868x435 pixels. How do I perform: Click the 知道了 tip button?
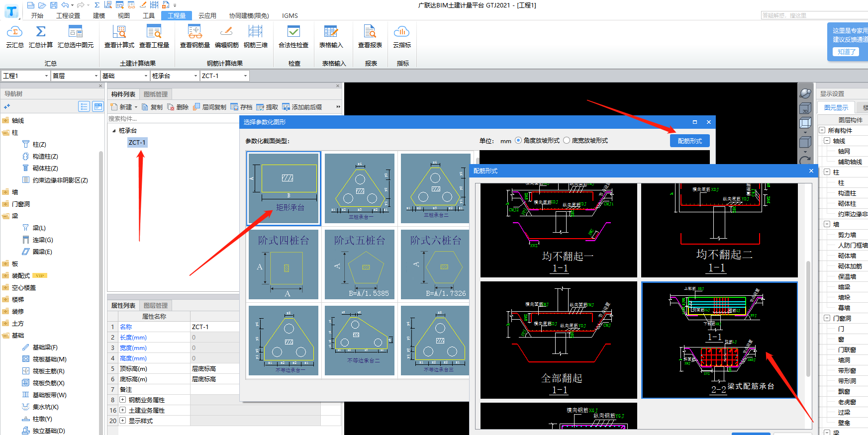846,52
